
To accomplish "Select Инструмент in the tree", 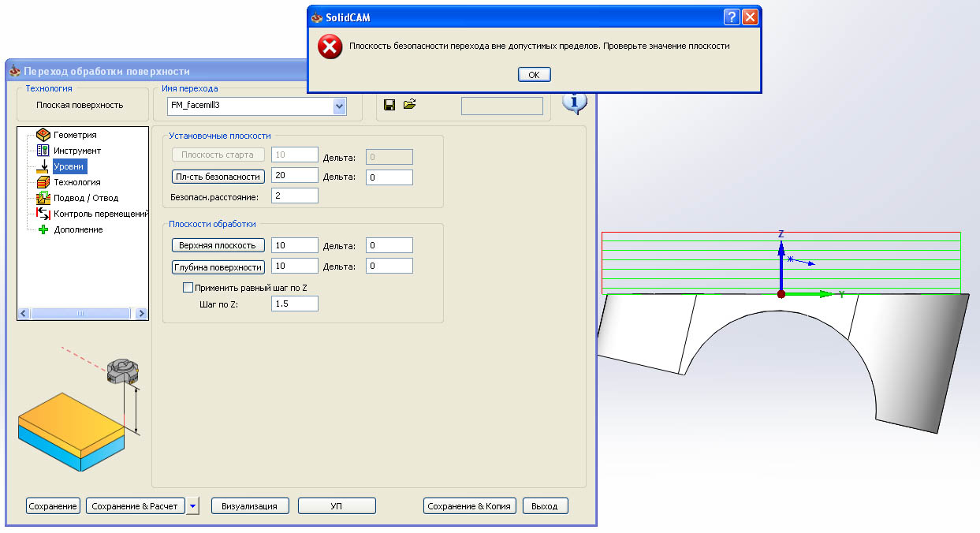I will (x=77, y=151).
